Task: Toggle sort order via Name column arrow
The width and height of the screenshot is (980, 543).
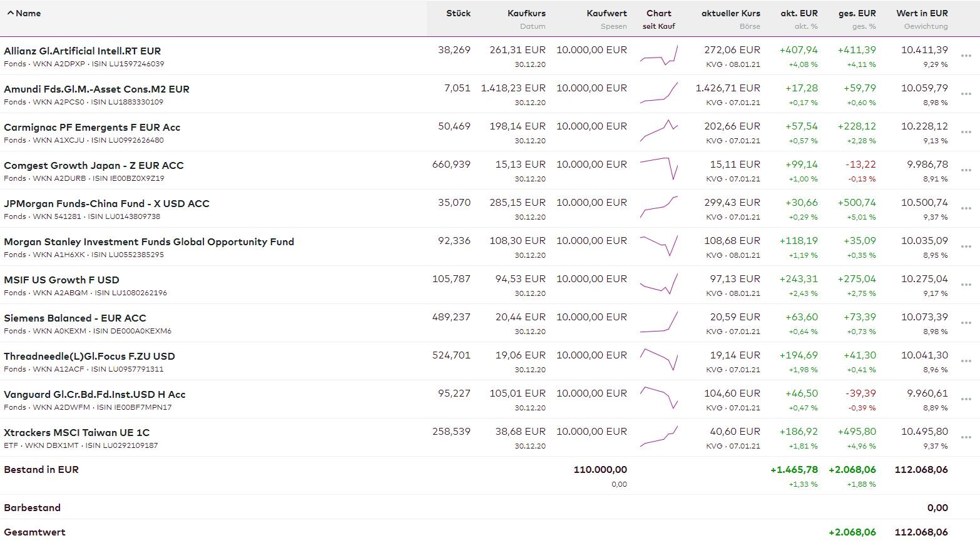Action: click(11, 13)
